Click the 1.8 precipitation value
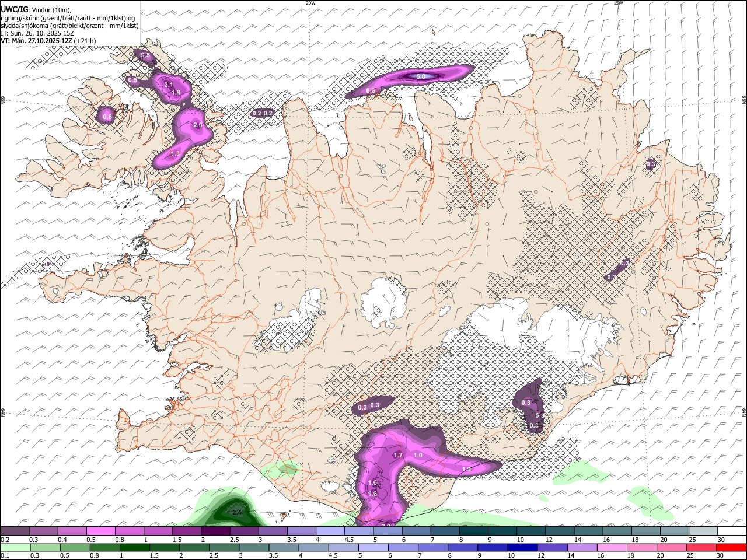747x560 pixels. [176, 93]
